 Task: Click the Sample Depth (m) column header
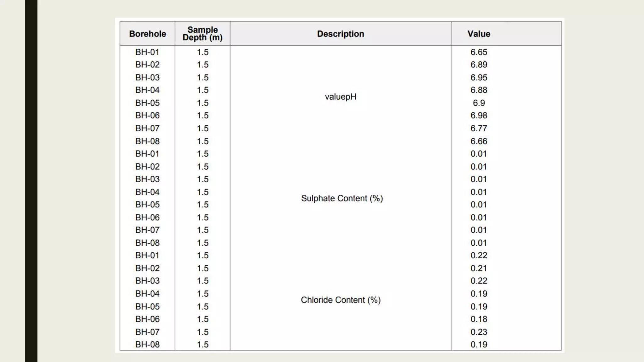203,34
